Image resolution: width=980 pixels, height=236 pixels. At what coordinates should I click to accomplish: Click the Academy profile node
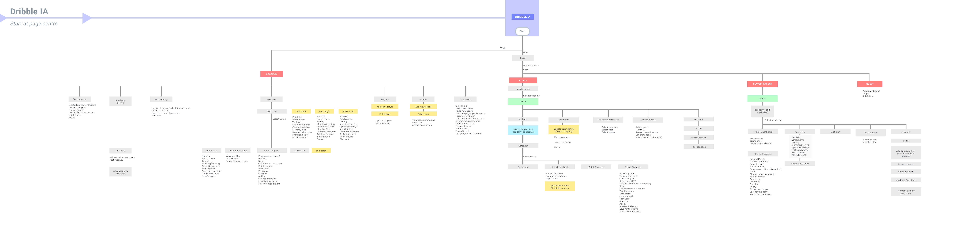(121, 102)
